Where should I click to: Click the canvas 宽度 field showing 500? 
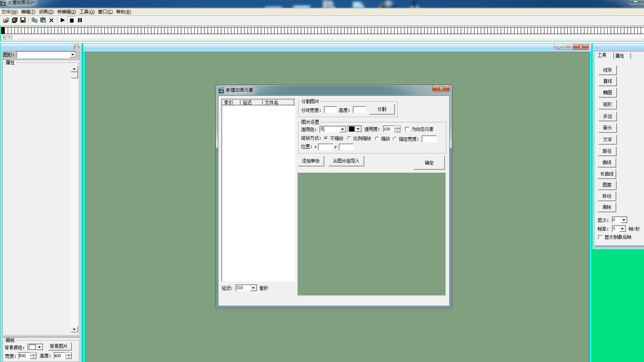24,356
